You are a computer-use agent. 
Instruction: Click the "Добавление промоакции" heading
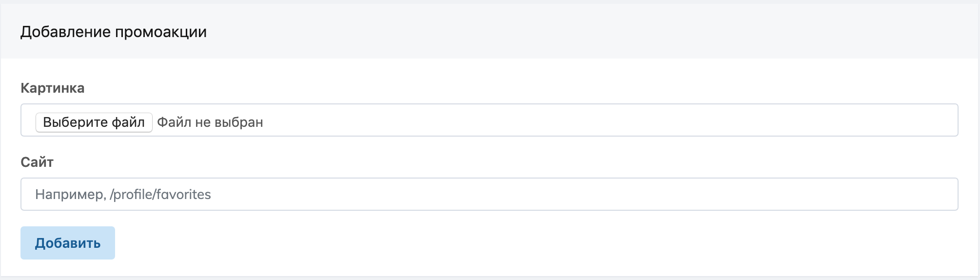(114, 32)
